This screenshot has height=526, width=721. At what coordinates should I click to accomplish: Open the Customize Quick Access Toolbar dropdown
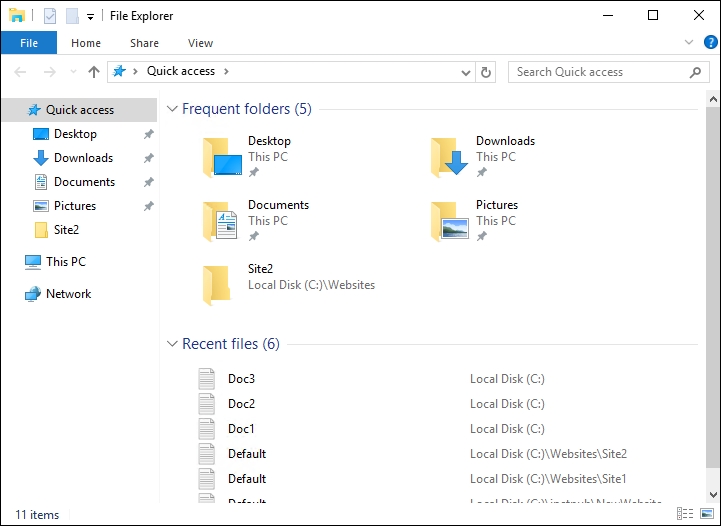[x=90, y=17]
